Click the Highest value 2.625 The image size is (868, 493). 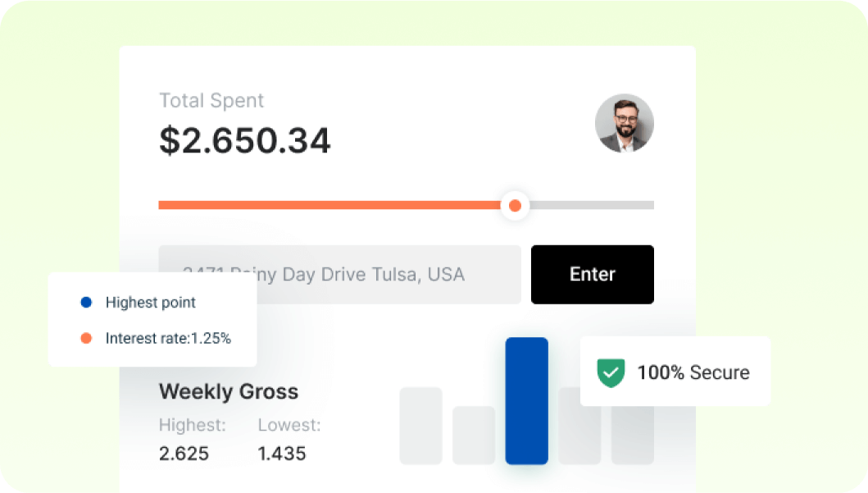(184, 453)
